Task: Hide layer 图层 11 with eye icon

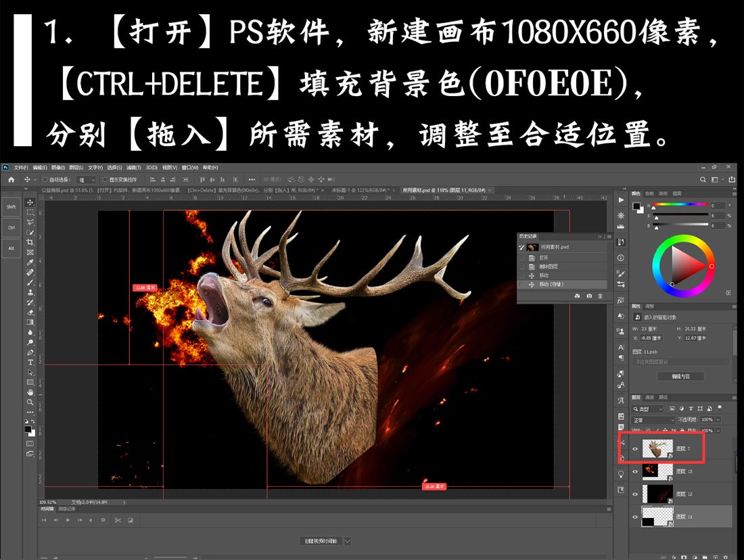Action: pyautogui.click(x=635, y=517)
